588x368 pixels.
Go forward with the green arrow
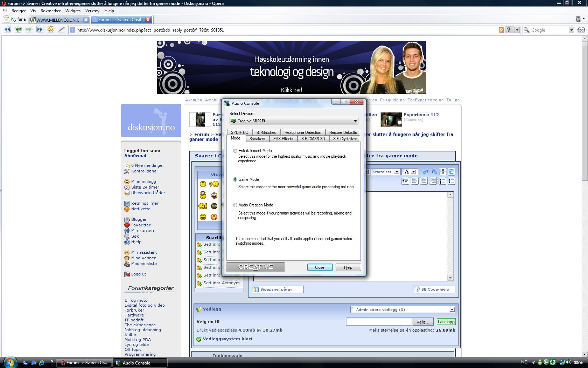[29, 30]
